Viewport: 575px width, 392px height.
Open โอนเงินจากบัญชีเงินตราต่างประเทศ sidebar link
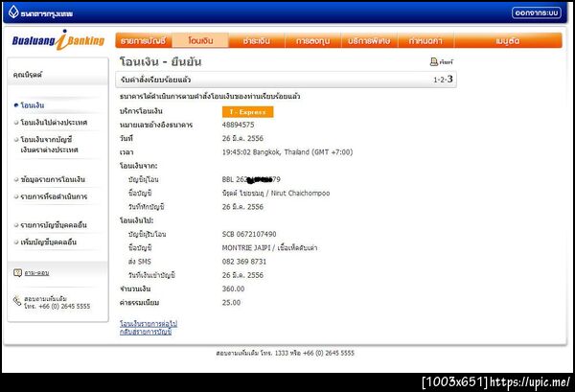[49, 145]
